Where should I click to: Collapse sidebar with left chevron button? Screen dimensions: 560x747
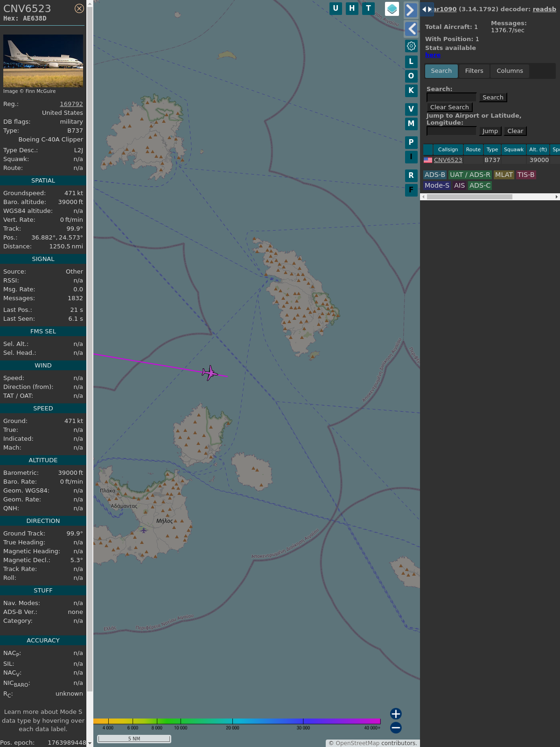tap(411, 29)
